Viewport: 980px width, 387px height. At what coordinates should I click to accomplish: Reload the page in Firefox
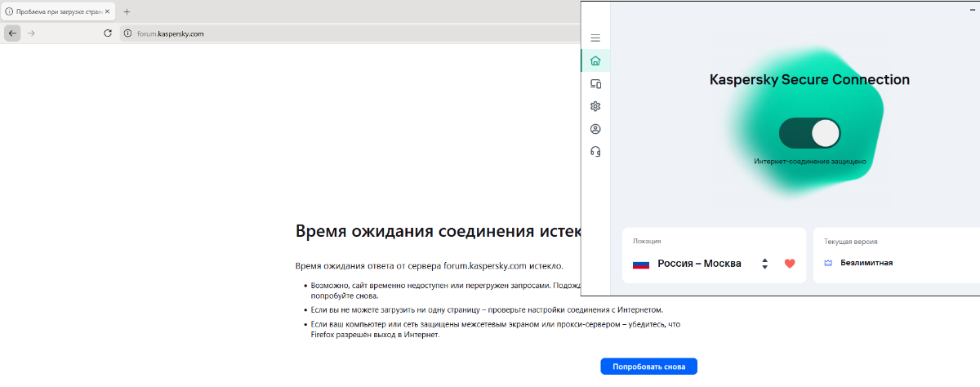point(107,33)
